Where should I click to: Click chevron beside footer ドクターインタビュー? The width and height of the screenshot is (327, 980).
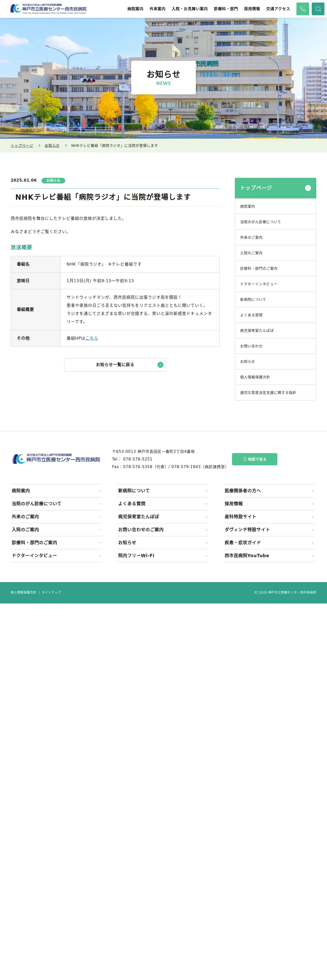coord(100,556)
